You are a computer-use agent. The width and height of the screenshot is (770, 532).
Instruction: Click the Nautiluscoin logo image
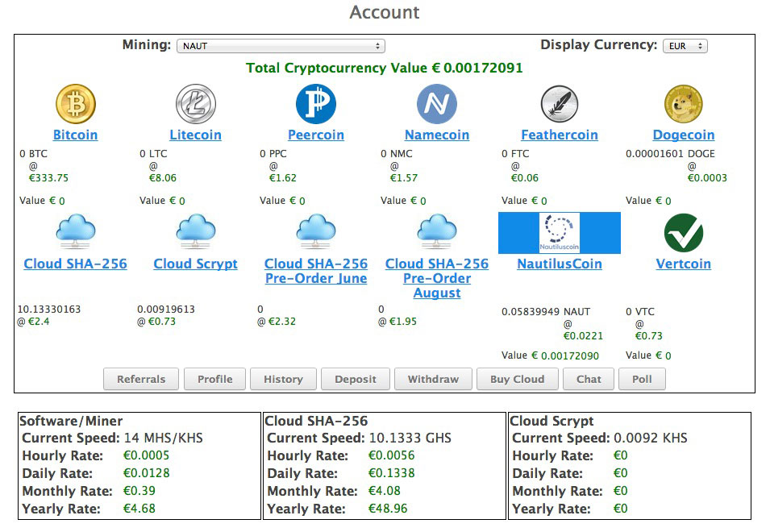tap(560, 233)
